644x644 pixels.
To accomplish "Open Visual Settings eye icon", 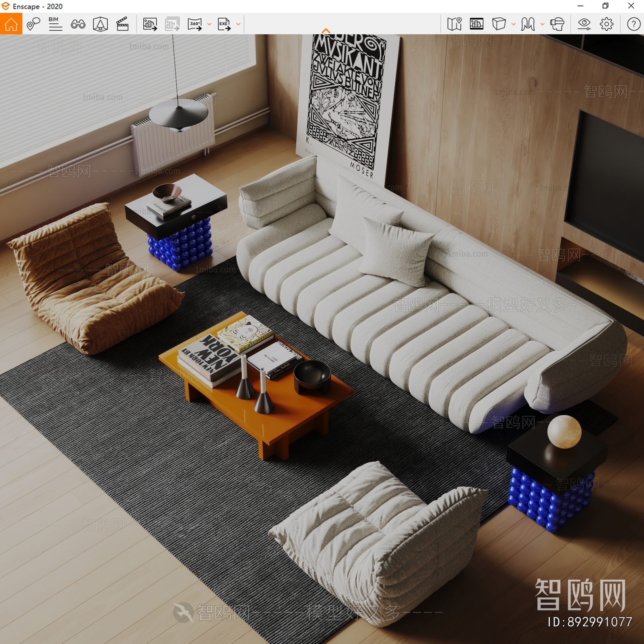I will (x=584, y=24).
